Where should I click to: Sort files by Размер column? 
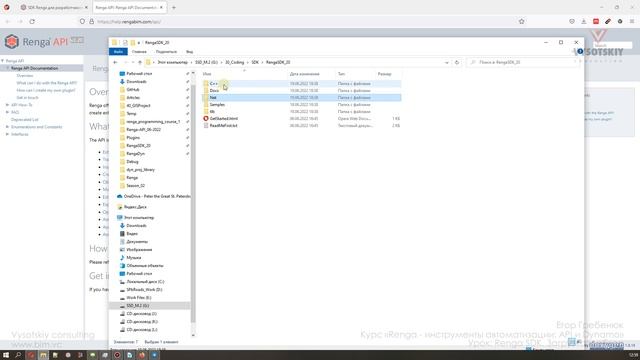point(384,74)
